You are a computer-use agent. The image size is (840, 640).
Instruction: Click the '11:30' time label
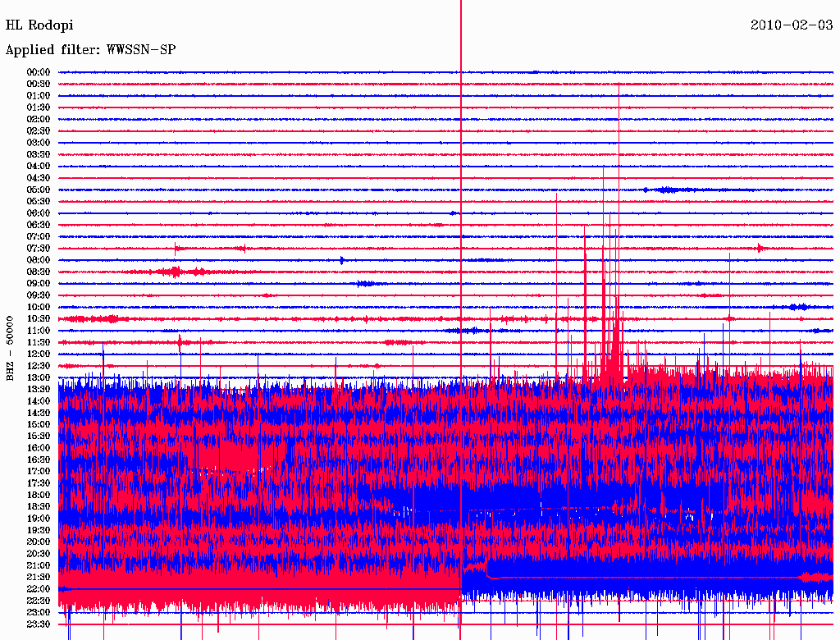click(39, 342)
